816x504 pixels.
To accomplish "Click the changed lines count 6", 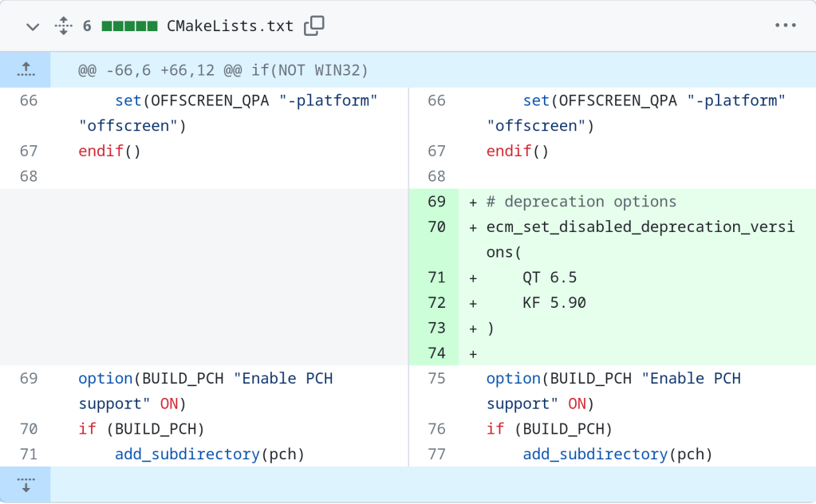I will (87, 26).
